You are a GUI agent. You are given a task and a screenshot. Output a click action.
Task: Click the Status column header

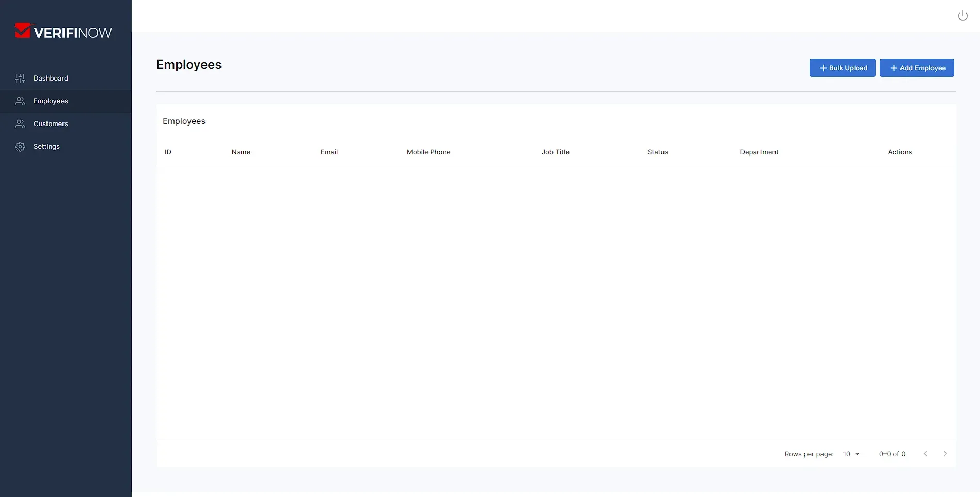(657, 152)
